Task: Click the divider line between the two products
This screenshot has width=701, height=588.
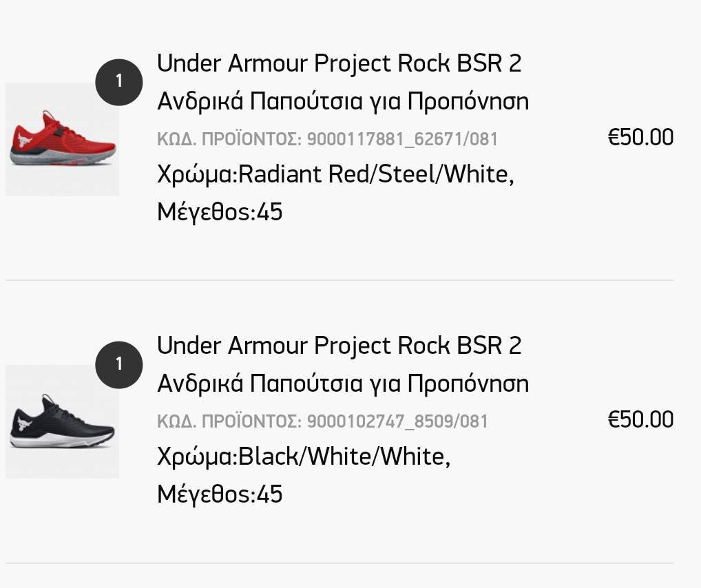Action: pyautogui.click(x=339, y=280)
